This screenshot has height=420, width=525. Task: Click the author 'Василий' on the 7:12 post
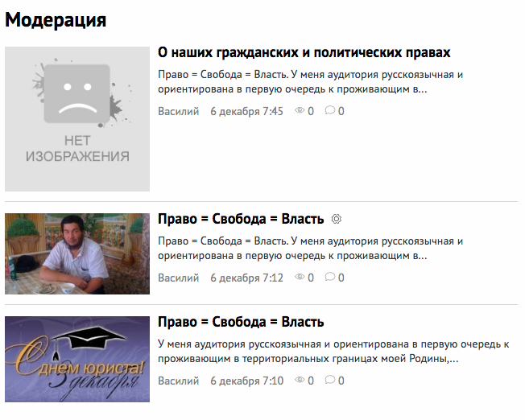[178, 278]
